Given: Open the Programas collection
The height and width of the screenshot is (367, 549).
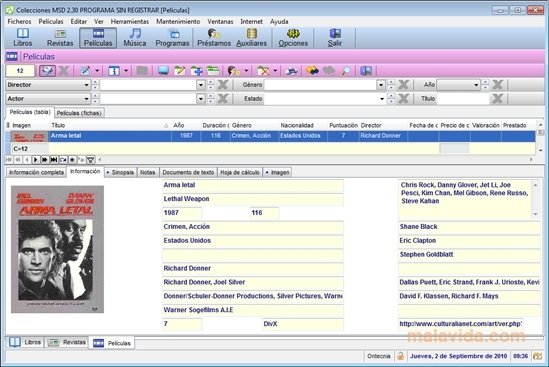Looking at the screenshot, I should pos(172,38).
